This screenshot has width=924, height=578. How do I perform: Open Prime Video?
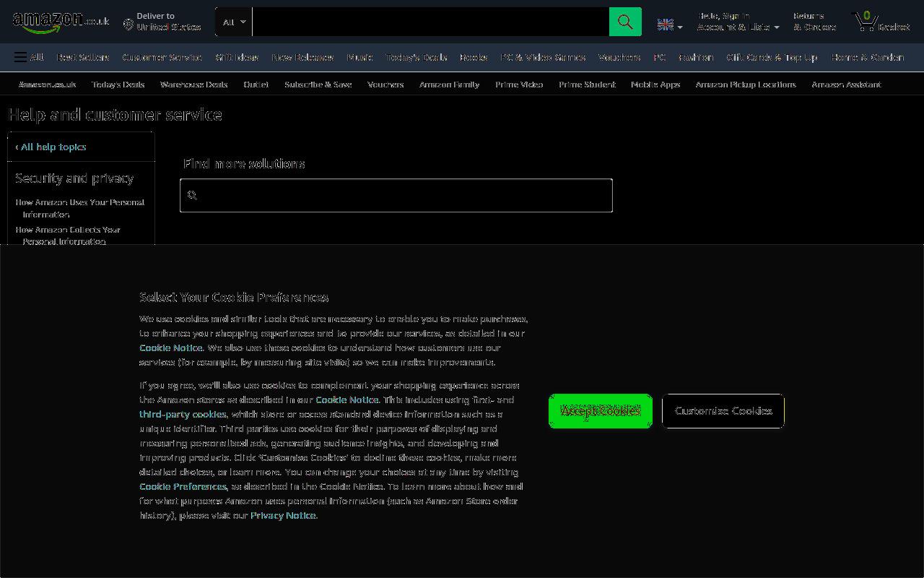519,85
